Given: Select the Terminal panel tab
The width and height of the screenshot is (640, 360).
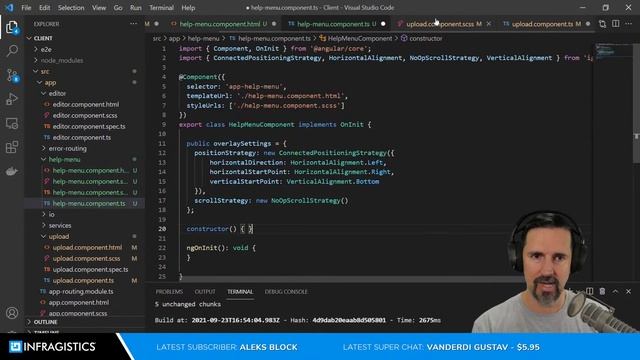Looking at the screenshot, I should tap(240, 291).
